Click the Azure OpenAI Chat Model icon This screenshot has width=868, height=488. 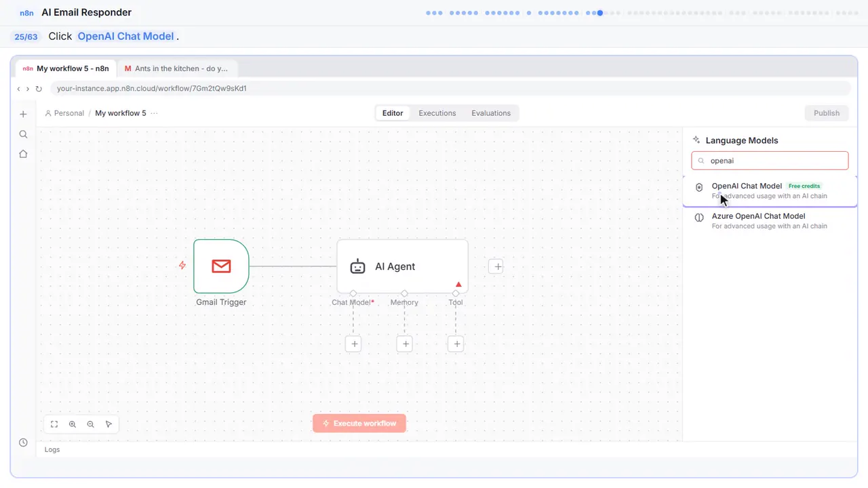(699, 218)
